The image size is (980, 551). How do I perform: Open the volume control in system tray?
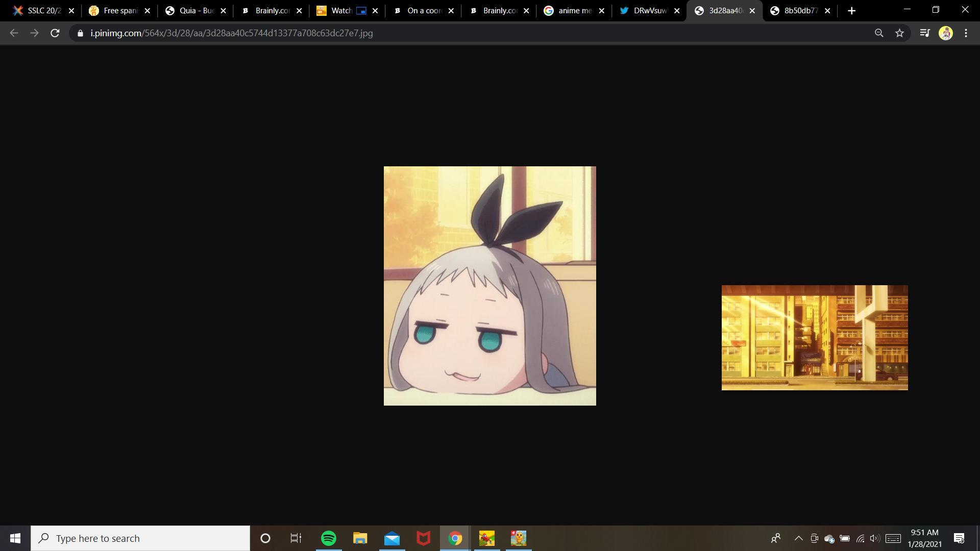click(874, 538)
